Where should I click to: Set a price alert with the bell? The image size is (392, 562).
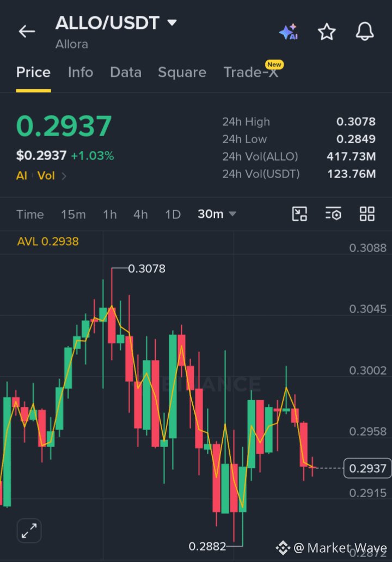point(365,32)
